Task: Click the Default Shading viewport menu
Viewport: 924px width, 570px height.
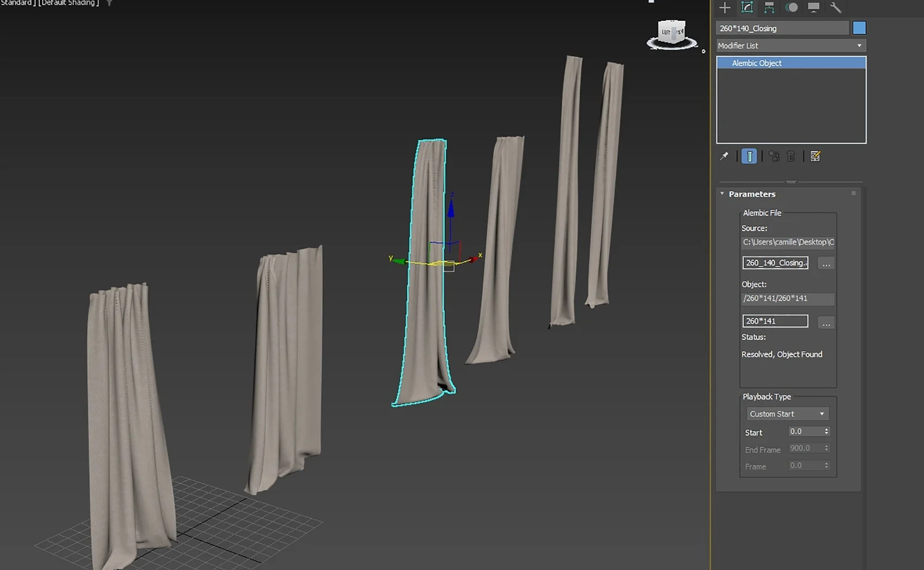Action: [x=69, y=3]
